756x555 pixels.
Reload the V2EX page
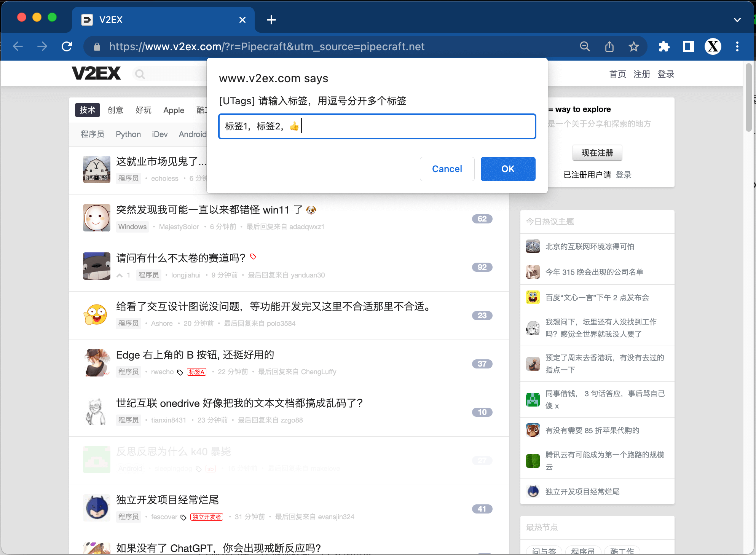tap(67, 46)
